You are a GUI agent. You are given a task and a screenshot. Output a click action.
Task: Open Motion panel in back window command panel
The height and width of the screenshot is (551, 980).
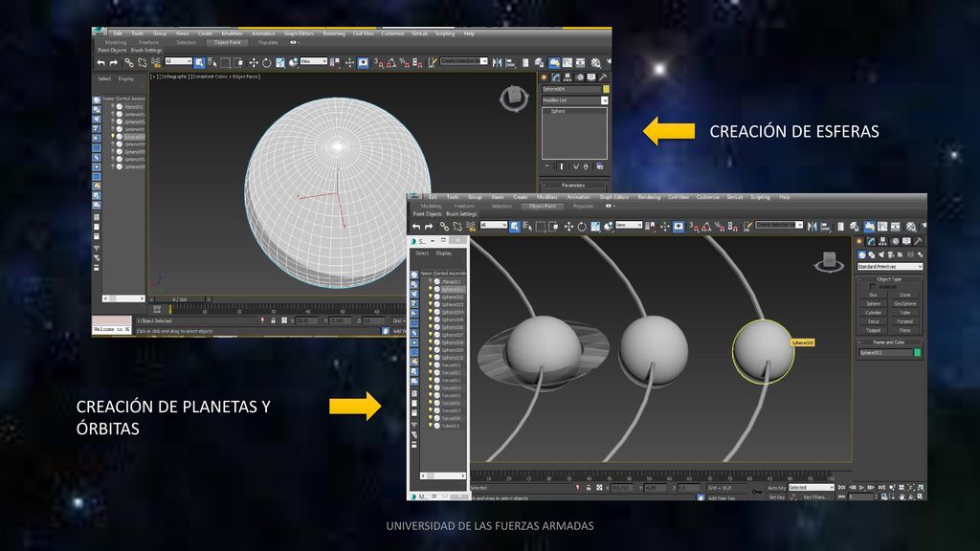(x=579, y=77)
